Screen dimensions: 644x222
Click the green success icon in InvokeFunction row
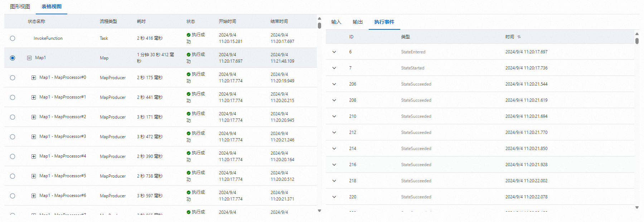point(188,35)
